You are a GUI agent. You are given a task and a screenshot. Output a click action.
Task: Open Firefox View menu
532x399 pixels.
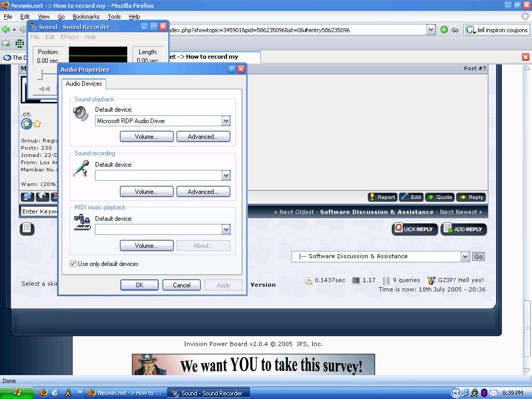[44, 16]
